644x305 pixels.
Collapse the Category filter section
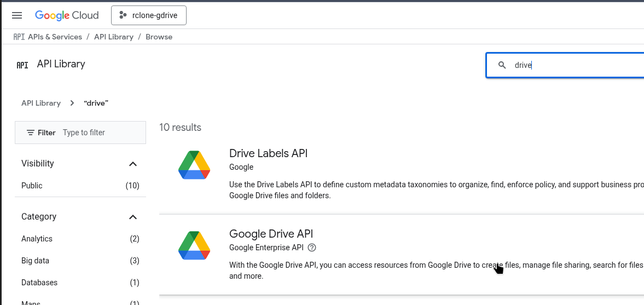pos(132,217)
